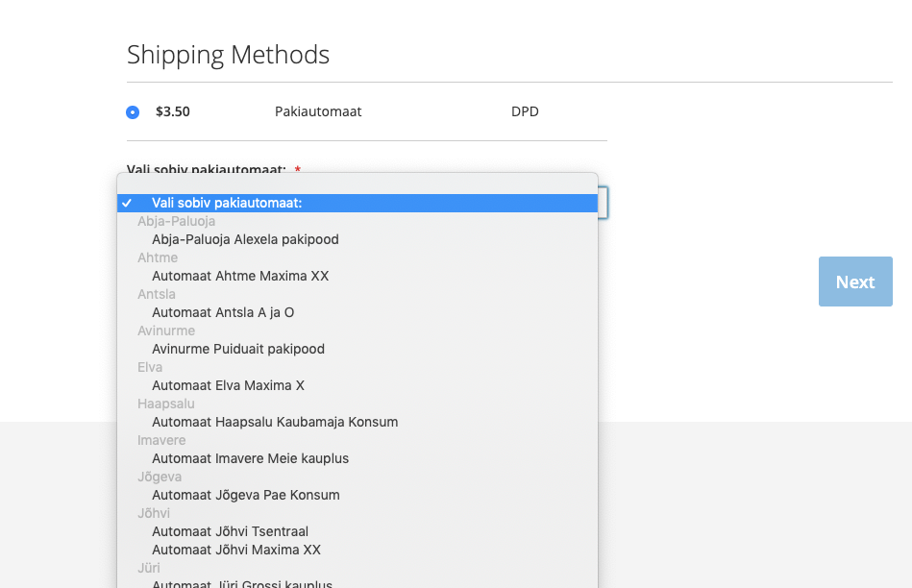This screenshot has height=588, width=912.
Task: Click the DPD carrier label
Action: [x=525, y=111]
